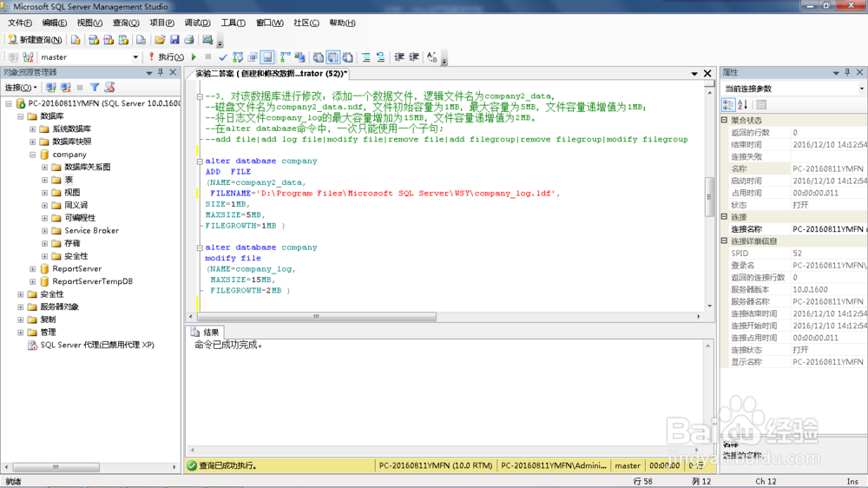Viewport: 868px width, 488px height.
Task: Select the 数据库快照 folder
Action: pos(72,142)
